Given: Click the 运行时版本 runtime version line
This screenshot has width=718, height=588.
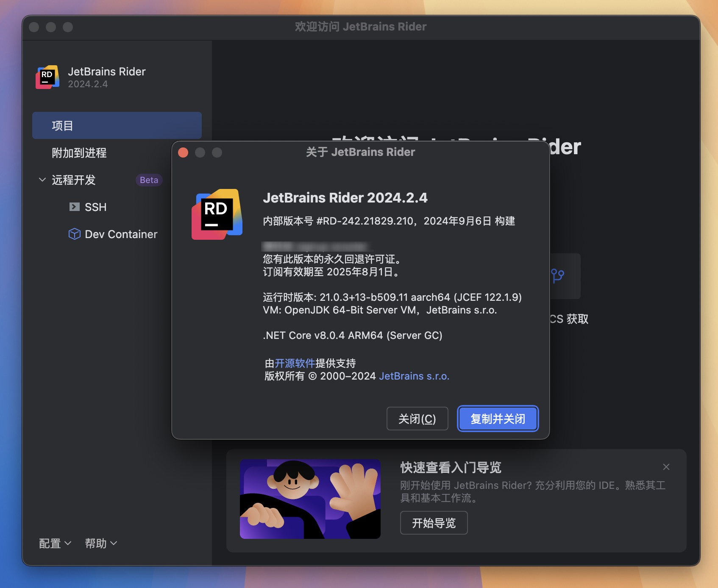Looking at the screenshot, I should (392, 297).
